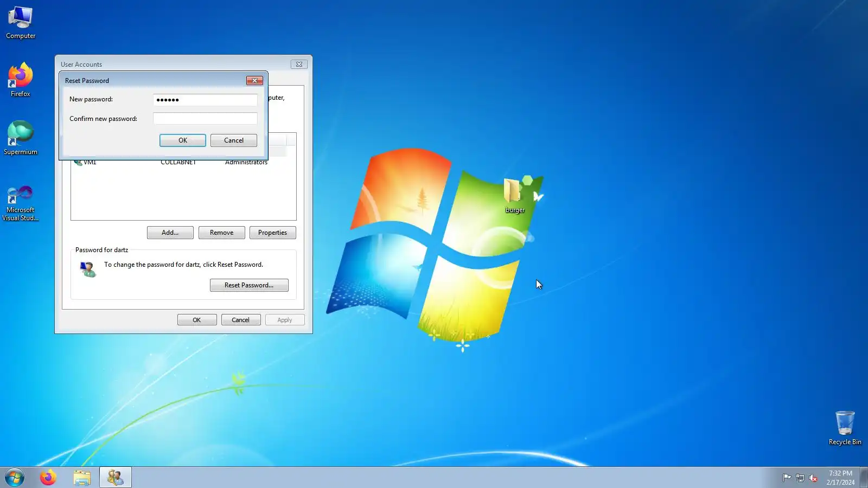Select the burger folder on desktop

pos(514,196)
